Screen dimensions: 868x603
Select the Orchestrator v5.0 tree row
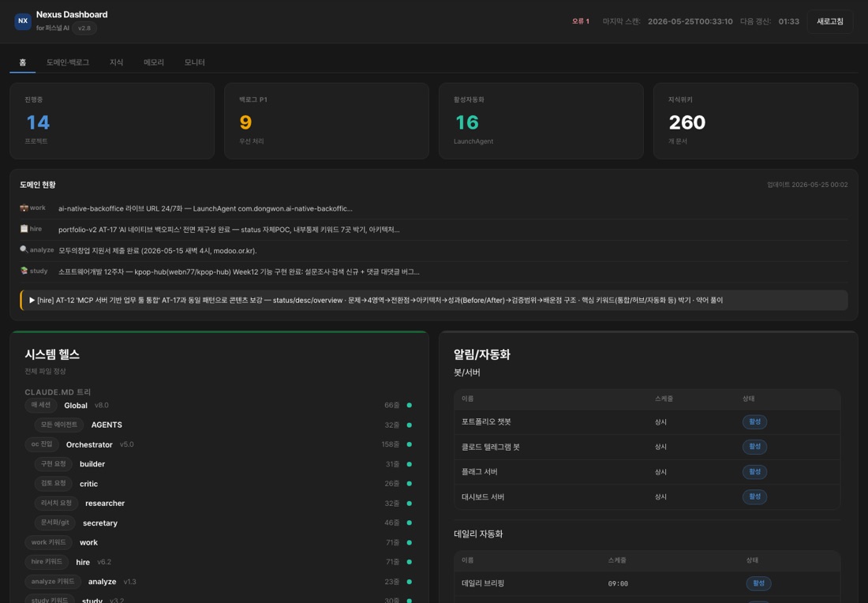pos(219,444)
